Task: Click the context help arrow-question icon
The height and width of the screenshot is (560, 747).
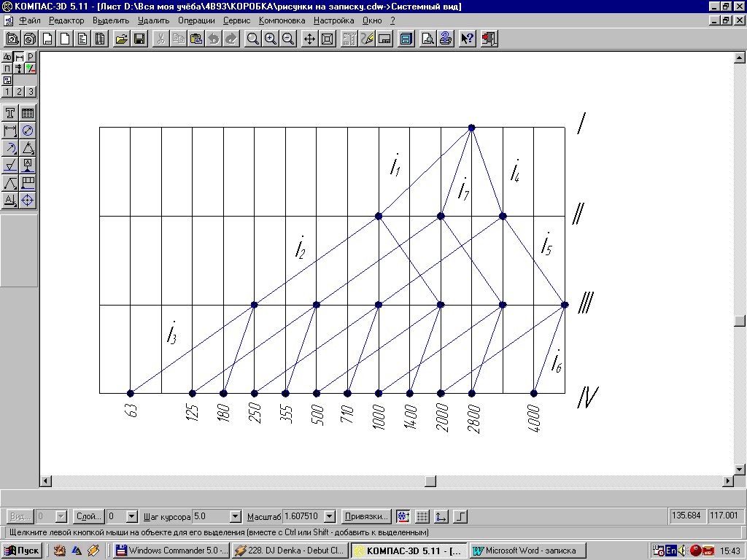Action: [x=468, y=39]
